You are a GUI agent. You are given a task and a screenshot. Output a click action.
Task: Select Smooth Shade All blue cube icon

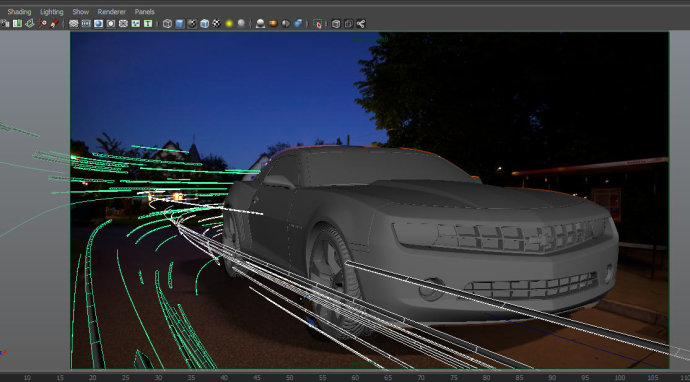point(180,23)
